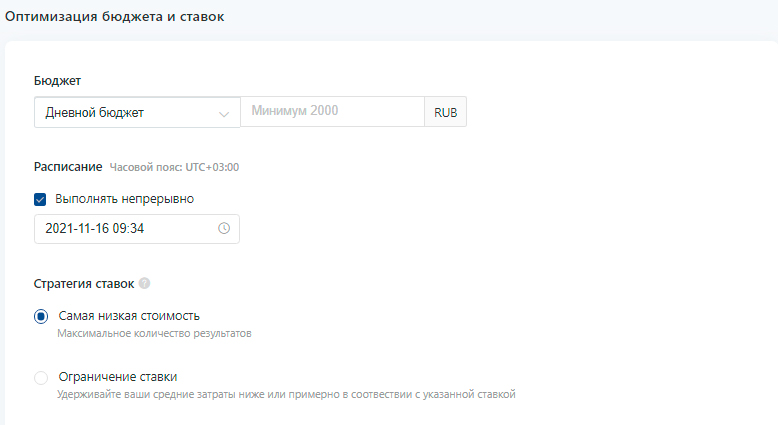Click the Ограничение ставки option label
Screen dimensions: 778x425
(x=118, y=377)
